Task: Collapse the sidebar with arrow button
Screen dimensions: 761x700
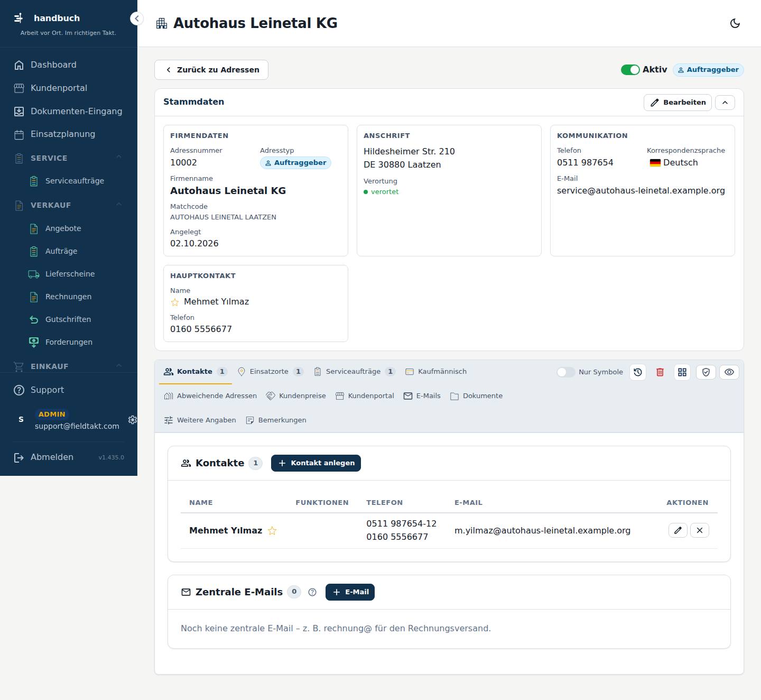Action: [136, 19]
